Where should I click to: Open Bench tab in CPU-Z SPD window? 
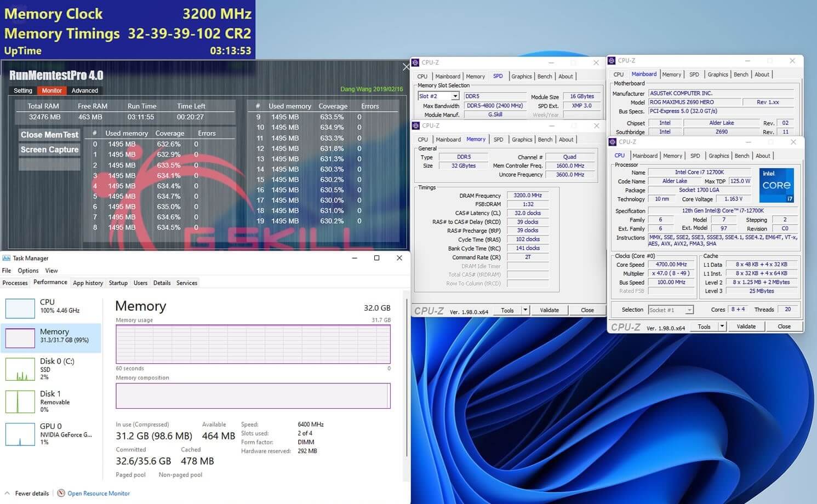click(x=545, y=77)
